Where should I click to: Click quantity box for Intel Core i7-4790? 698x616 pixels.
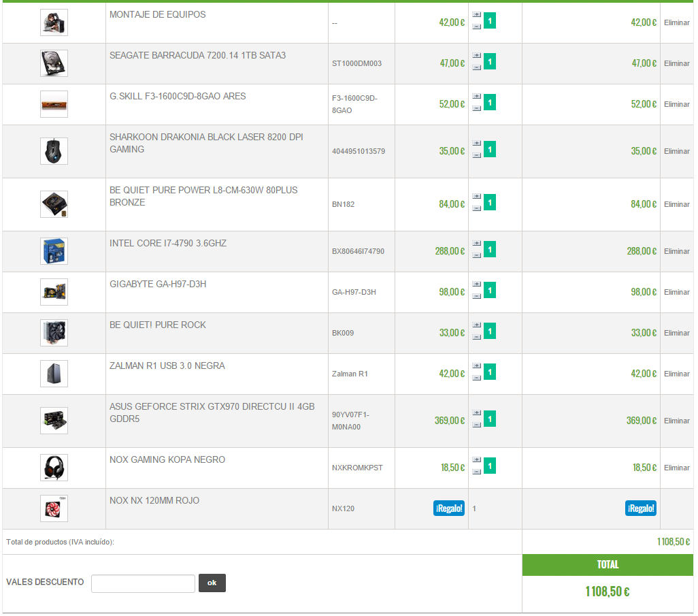(x=490, y=249)
